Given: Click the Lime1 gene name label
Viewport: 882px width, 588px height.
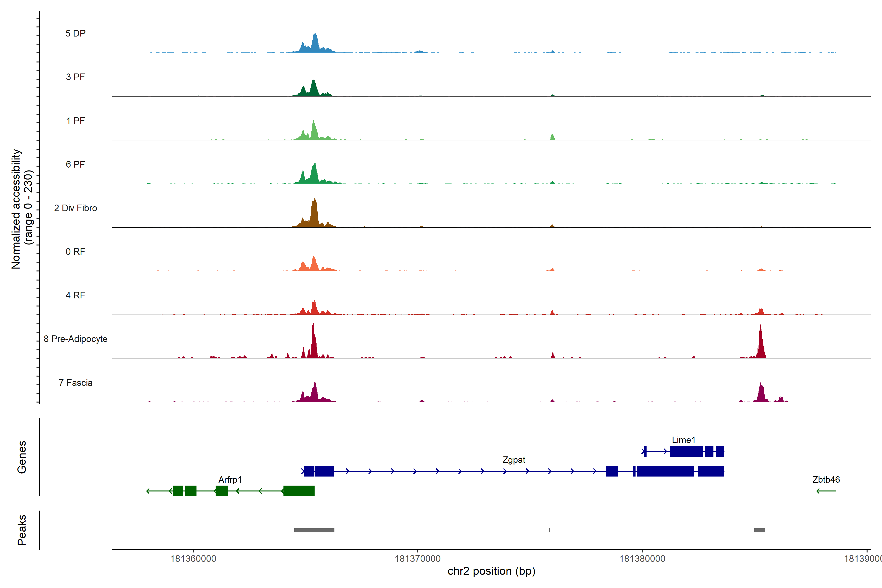Looking at the screenshot, I should tap(683, 440).
